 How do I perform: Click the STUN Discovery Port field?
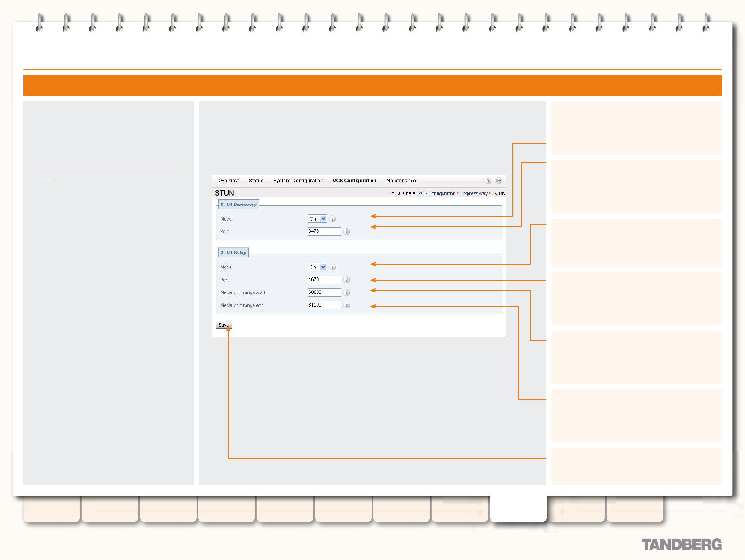coord(324,232)
